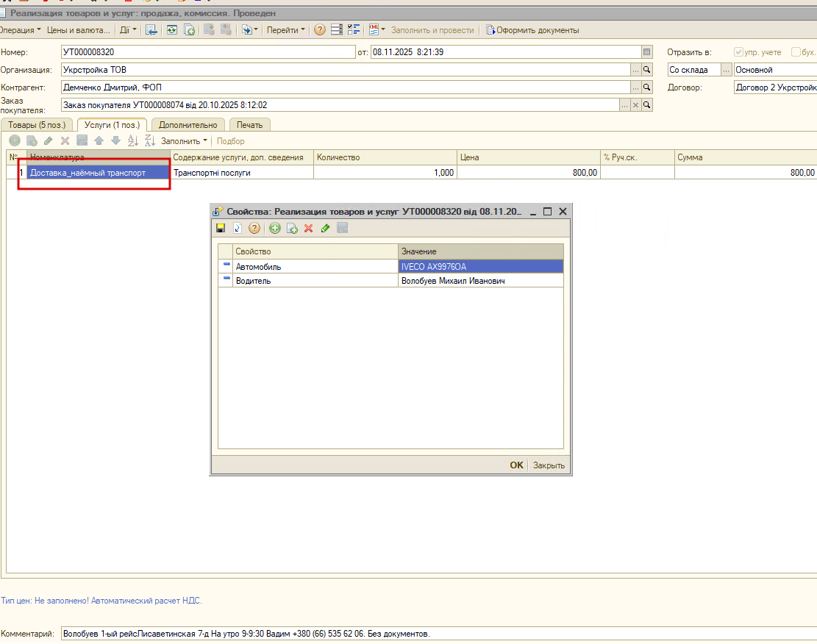
Task: Copy the property row in the Свойства dialog
Action: click(x=292, y=228)
